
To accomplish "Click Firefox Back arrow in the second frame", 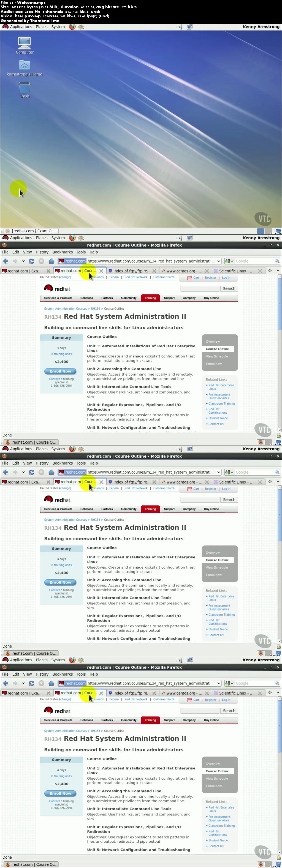I will click(6, 261).
